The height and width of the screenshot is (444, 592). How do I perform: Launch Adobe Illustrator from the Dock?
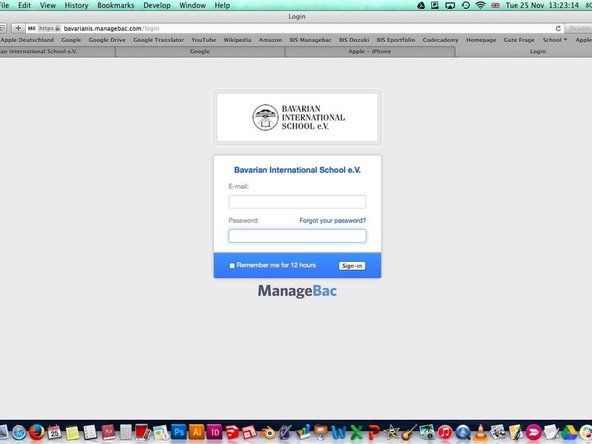197,432
